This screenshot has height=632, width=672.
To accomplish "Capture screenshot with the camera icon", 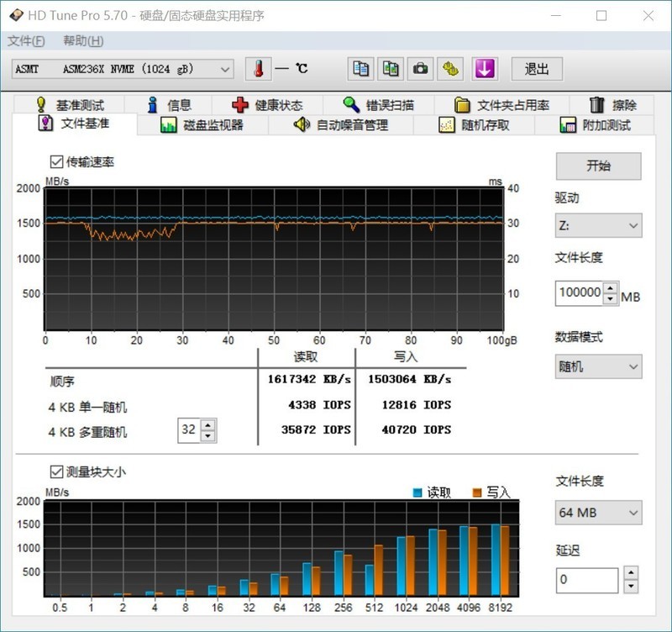I will 420,69.
